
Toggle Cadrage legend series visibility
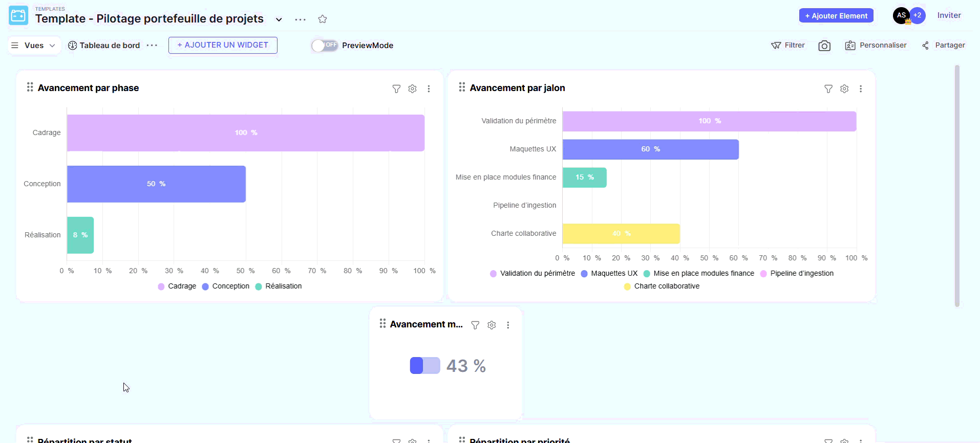(177, 286)
